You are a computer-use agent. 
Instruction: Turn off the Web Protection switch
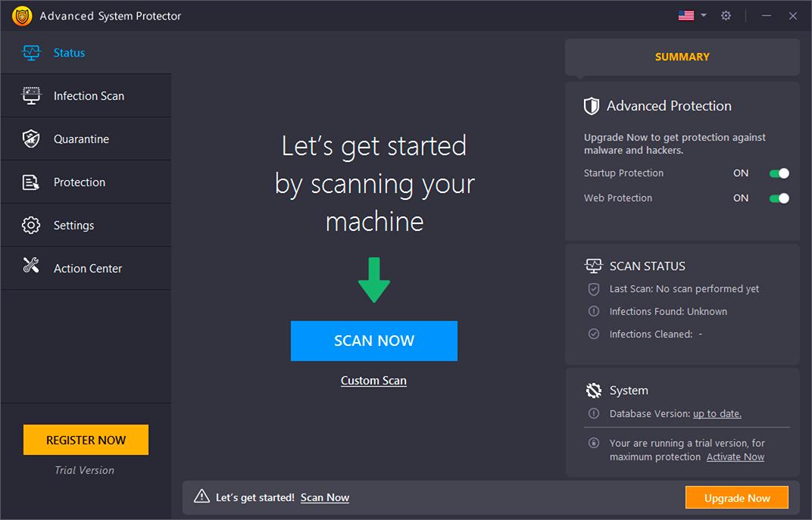(779, 198)
